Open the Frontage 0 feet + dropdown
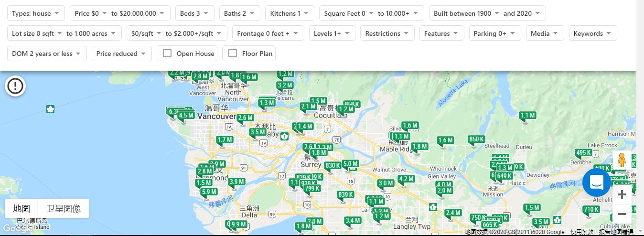Image resolution: width=644 pixels, height=236 pixels. (268, 33)
